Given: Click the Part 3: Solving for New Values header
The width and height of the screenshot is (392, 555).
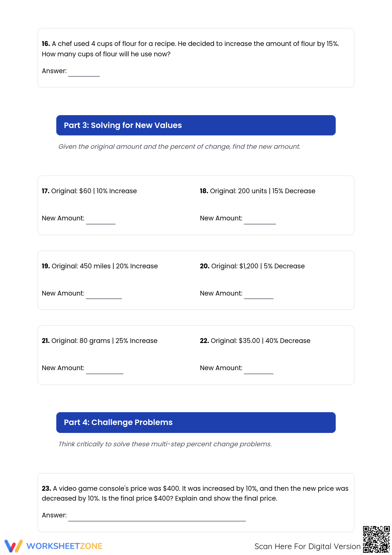Looking at the screenshot, I should click(x=196, y=125).
